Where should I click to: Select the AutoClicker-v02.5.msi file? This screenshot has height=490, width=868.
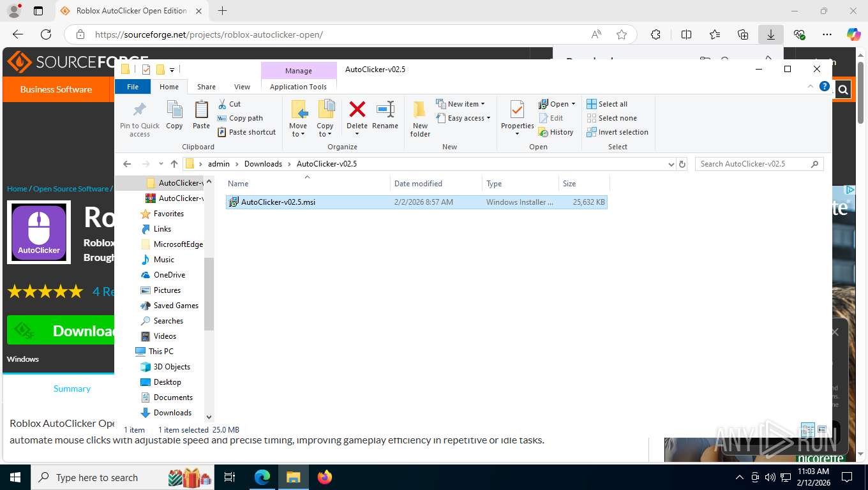click(x=416, y=202)
